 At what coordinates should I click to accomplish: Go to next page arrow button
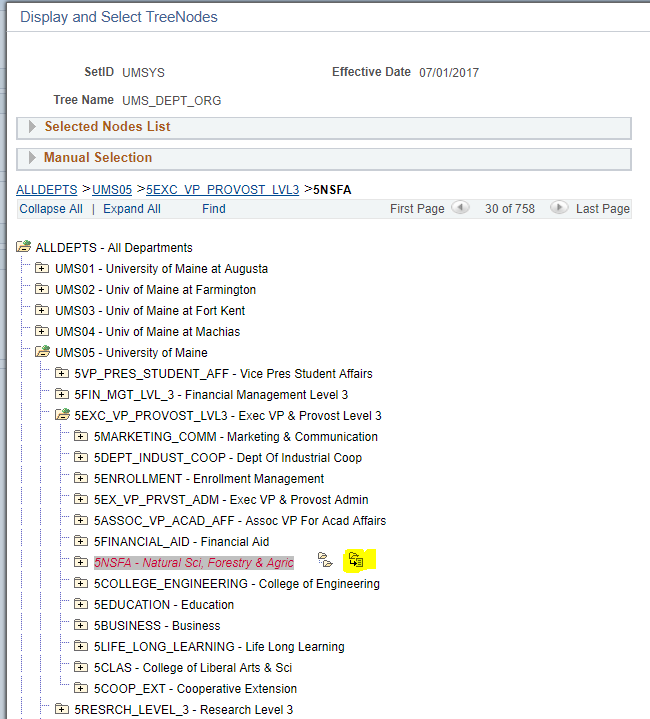(x=559, y=208)
